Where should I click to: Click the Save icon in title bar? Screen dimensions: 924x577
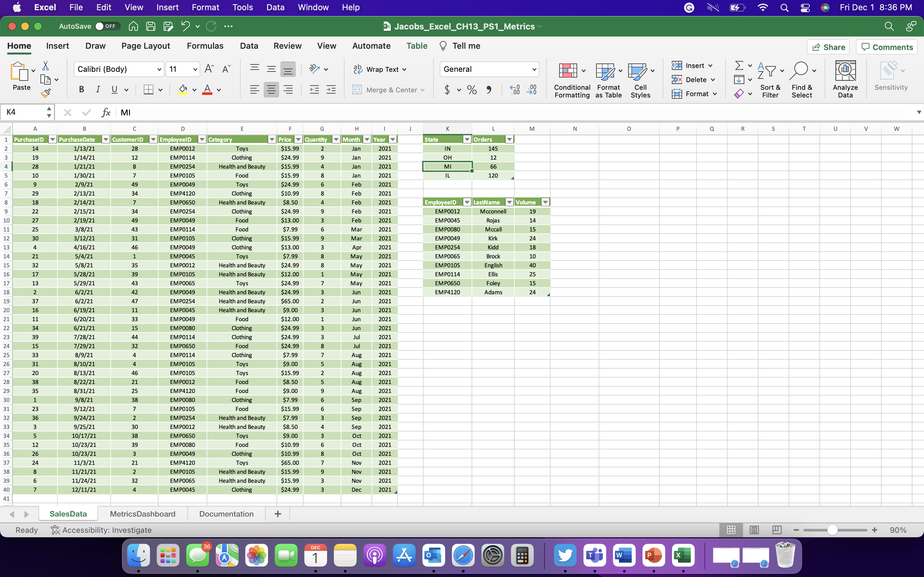pyautogui.click(x=151, y=26)
